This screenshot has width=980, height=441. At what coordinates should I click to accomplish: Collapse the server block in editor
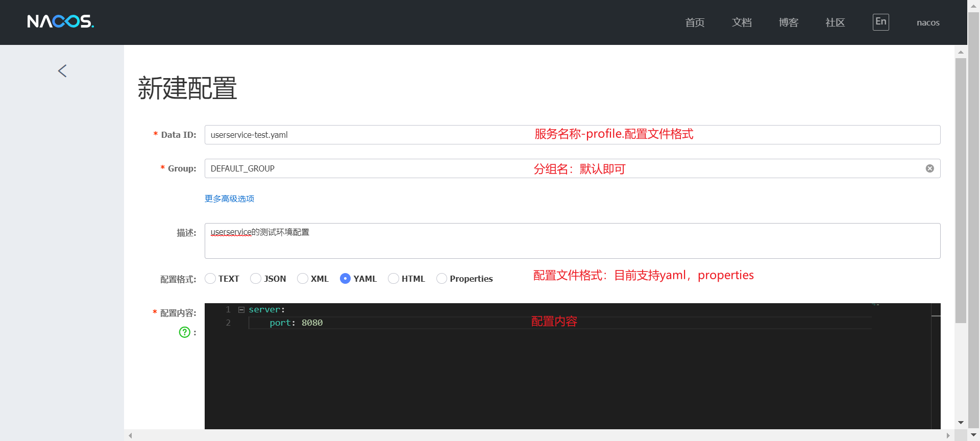(x=241, y=310)
